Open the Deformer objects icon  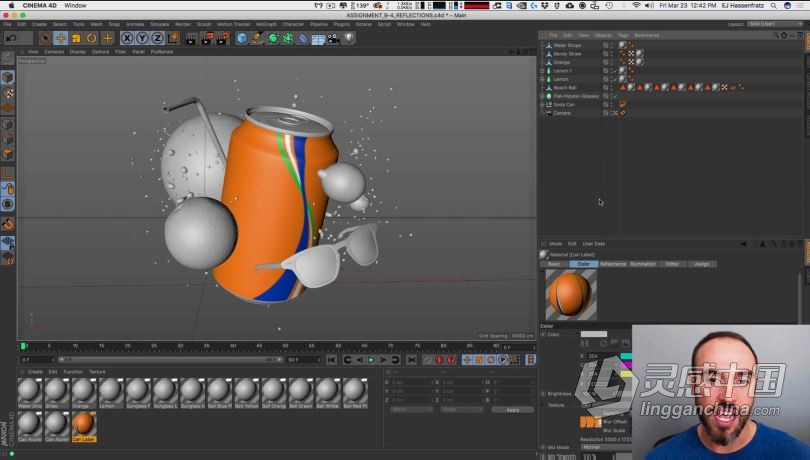[x=303, y=38]
